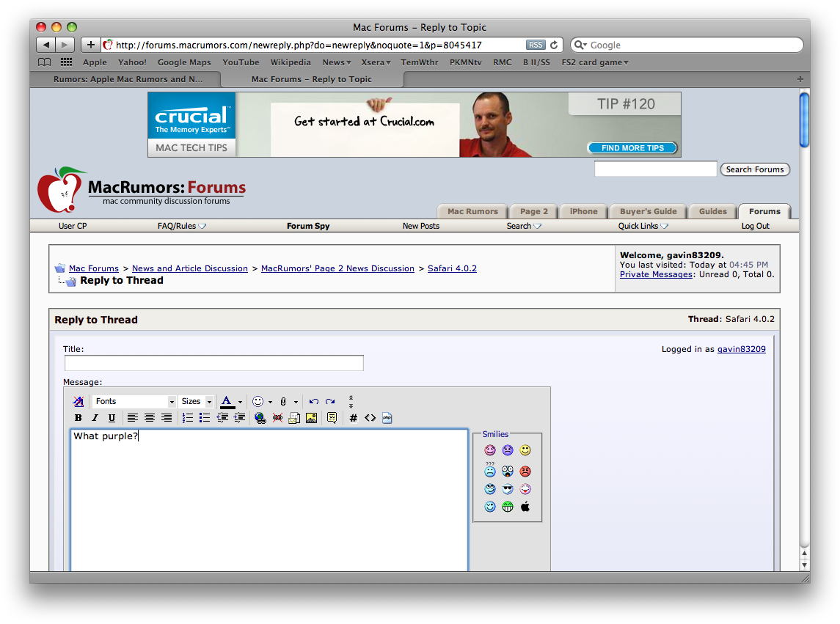
Task: Click the forum search text box
Action: coord(655,169)
